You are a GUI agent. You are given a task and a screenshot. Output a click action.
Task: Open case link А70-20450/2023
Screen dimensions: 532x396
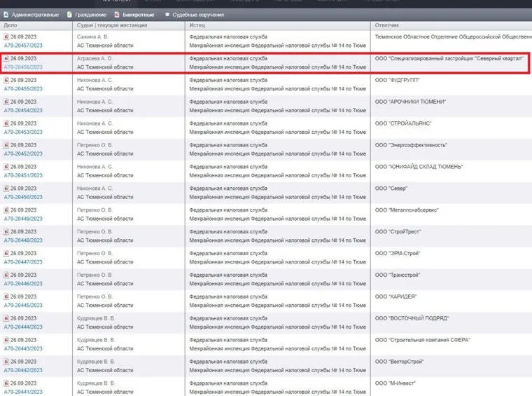coord(24,197)
